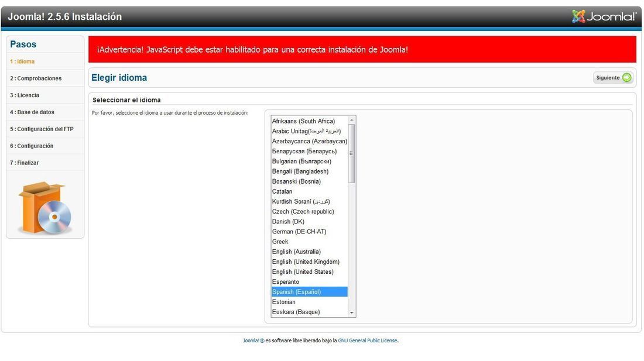The height and width of the screenshot is (361, 644).
Task: Click the Pasos sidebar heading
Action: [x=23, y=44]
